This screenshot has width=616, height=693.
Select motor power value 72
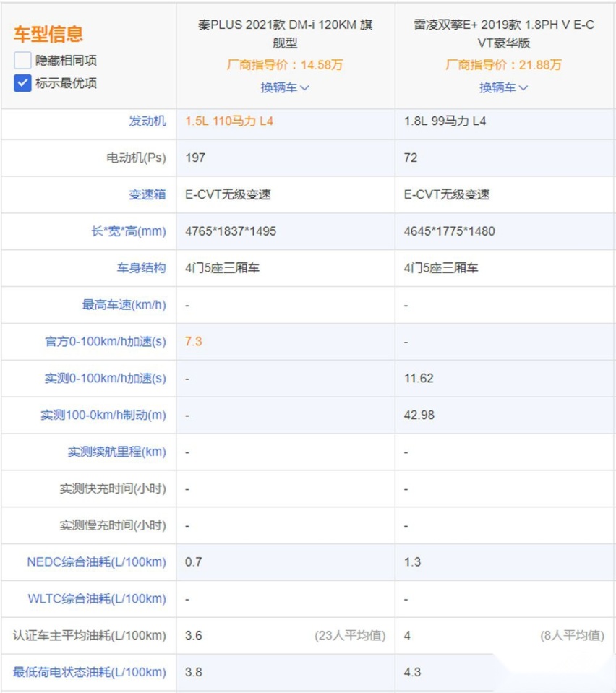point(411,158)
